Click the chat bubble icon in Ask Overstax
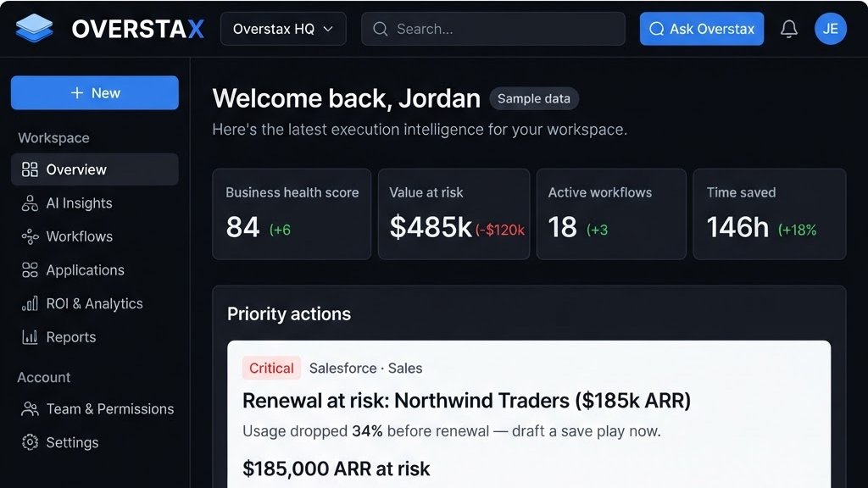Viewport: 868px width, 488px height. pos(657,29)
